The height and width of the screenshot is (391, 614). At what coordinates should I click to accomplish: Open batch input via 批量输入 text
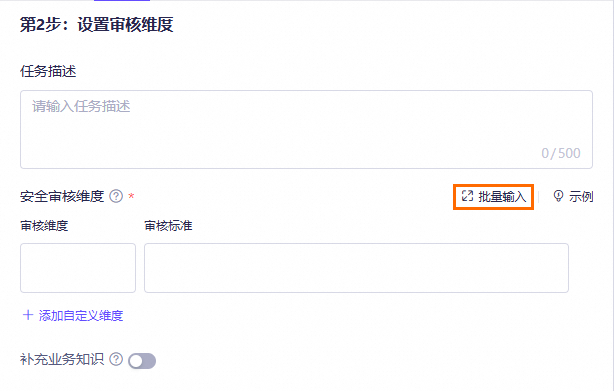pos(502,196)
